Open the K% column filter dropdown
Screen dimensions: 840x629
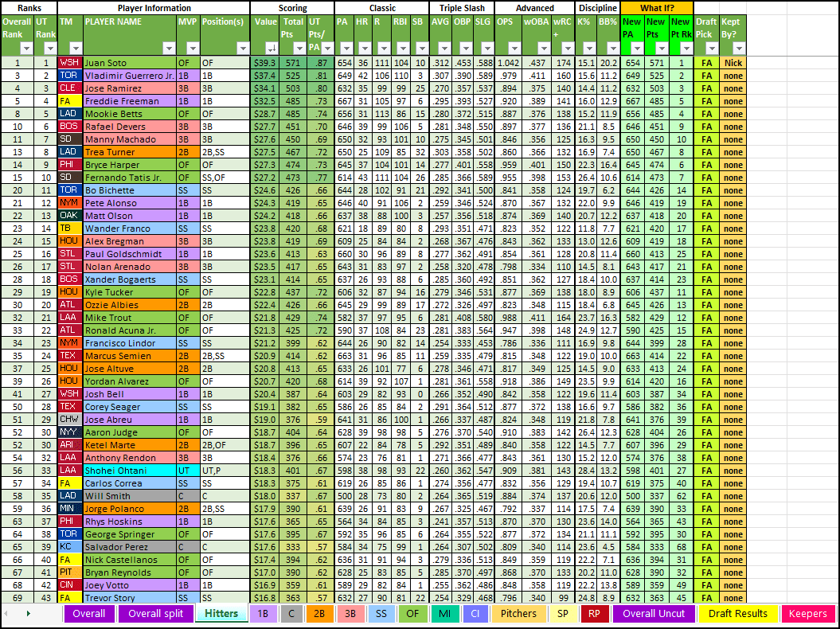[x=589, y=49]
